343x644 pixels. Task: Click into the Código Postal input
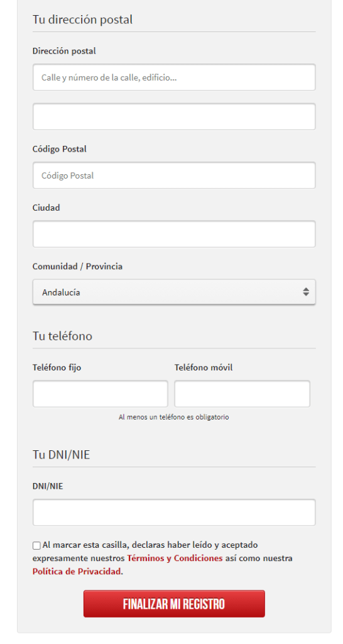click(x=174, y=175)
